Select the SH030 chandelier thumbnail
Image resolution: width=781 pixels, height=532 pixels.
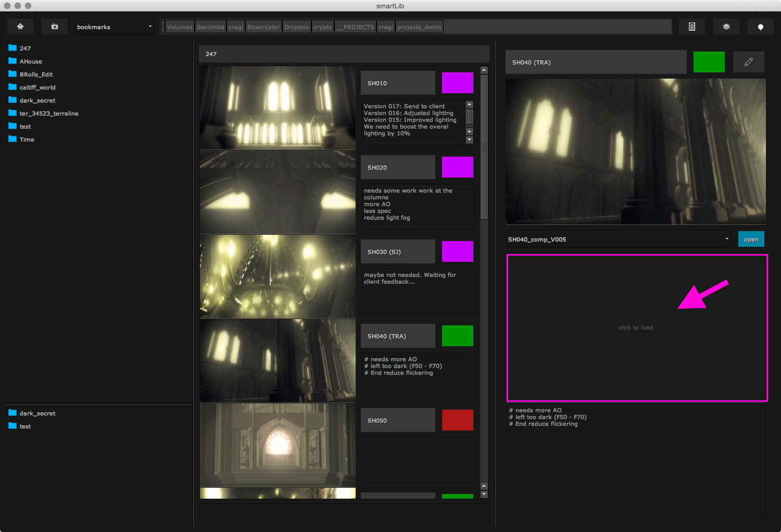278,276
